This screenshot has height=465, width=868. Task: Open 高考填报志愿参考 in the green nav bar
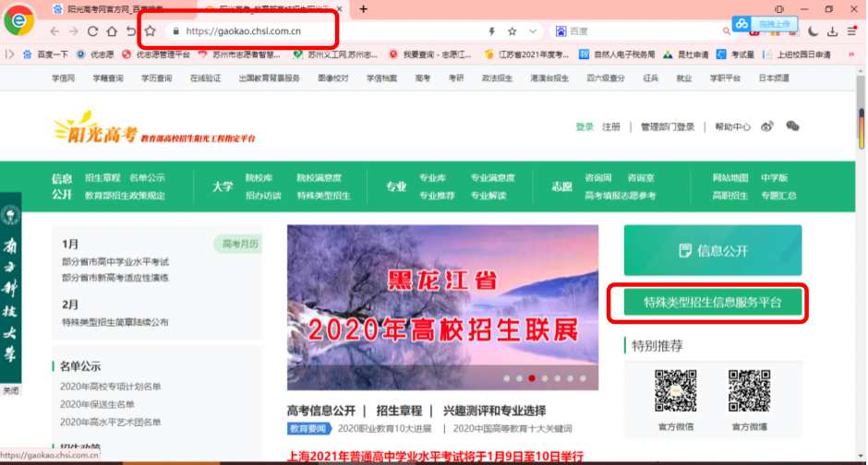pyautogui.click(x=620, y=196)
